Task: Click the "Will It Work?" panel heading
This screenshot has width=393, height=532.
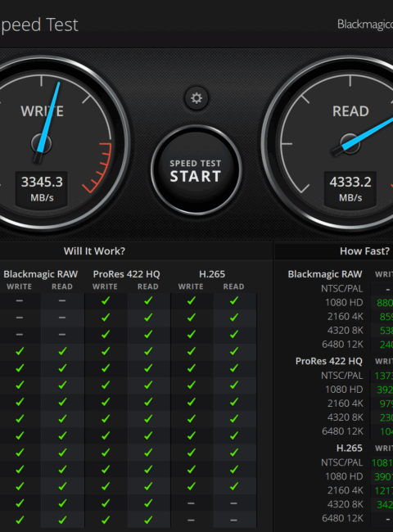Action: 94,251
